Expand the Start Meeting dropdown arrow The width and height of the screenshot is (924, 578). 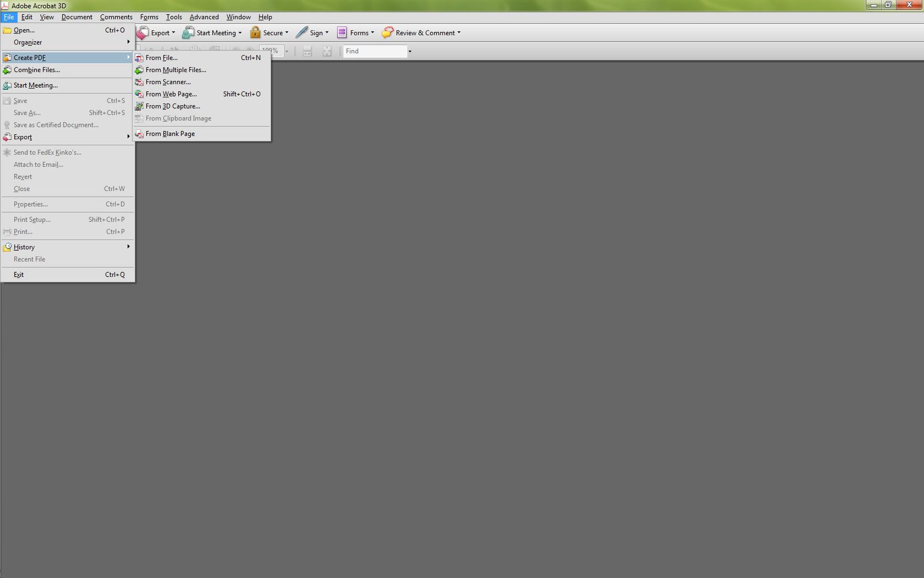(x=240, y=32)
